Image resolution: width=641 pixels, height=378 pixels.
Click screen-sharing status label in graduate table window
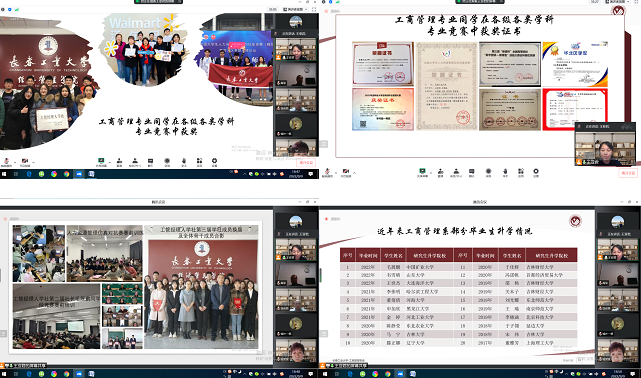[x=345, y=366]
